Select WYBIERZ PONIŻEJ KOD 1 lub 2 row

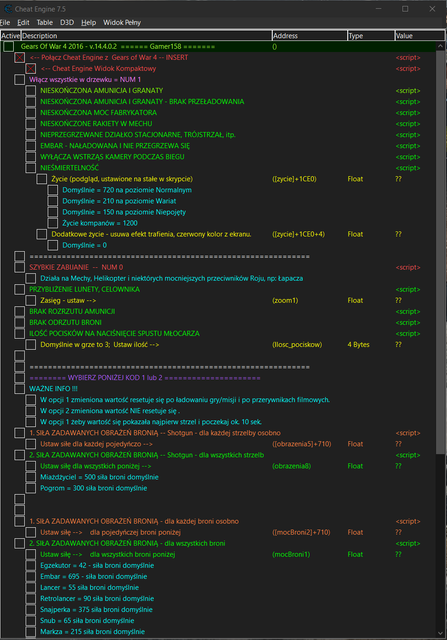(145, 378)
